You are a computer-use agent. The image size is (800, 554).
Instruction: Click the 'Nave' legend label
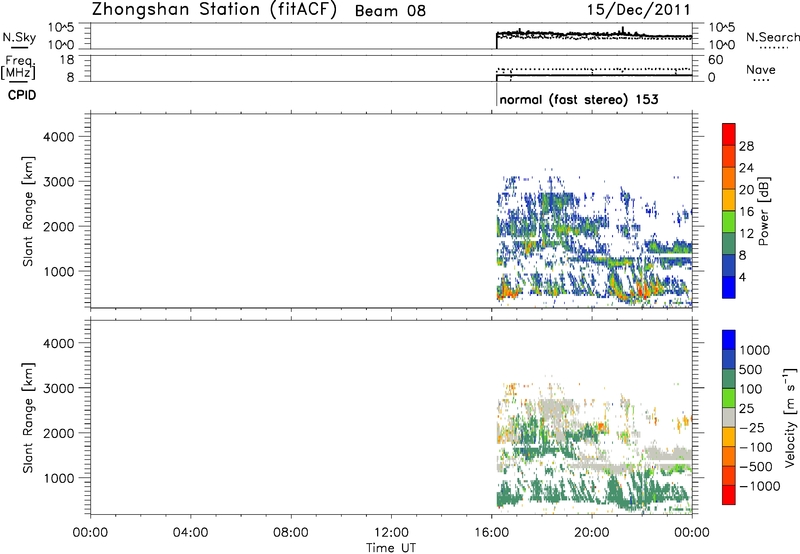click(x=761, y=70)
